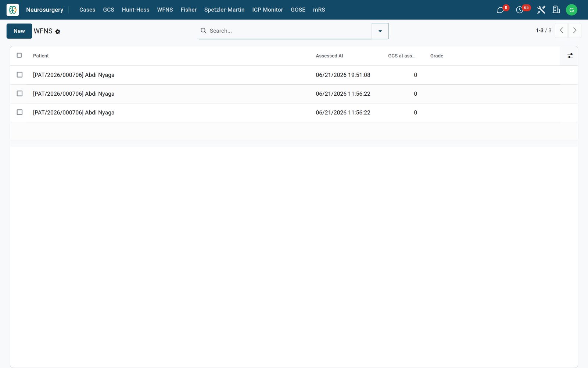Click the search magnifier icon

pos(203,31)
